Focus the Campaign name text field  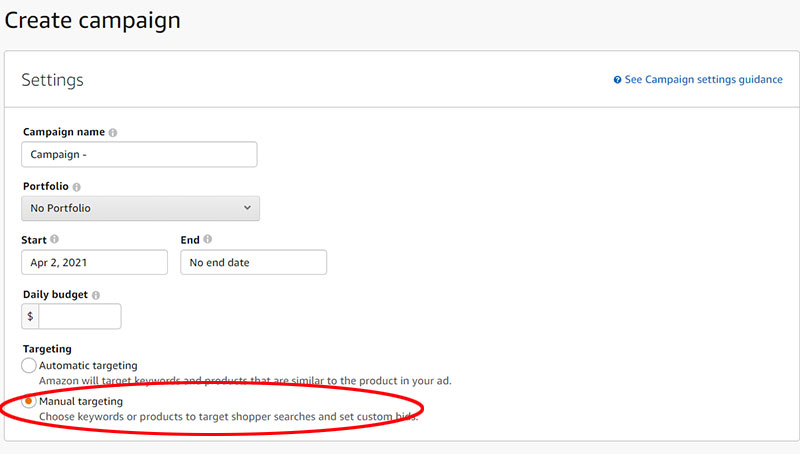139,155
